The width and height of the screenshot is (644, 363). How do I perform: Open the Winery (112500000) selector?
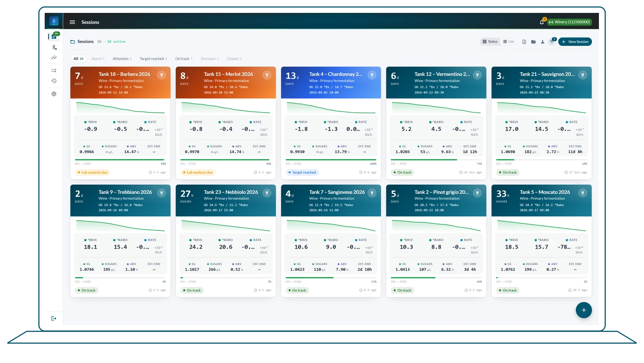click(569, 22)
